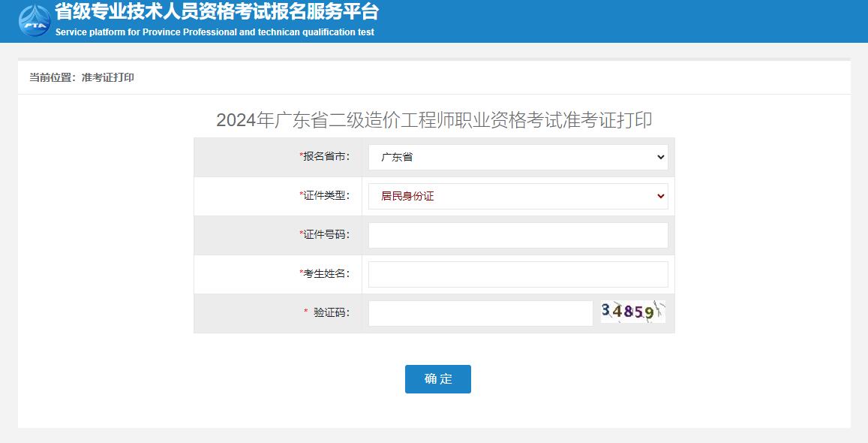Screen dimensions: 868x443
Task: Click the page heading 2024年广东省二级造价工程师职业资格考试准考证打印
Action: click(x=434, y=120)
